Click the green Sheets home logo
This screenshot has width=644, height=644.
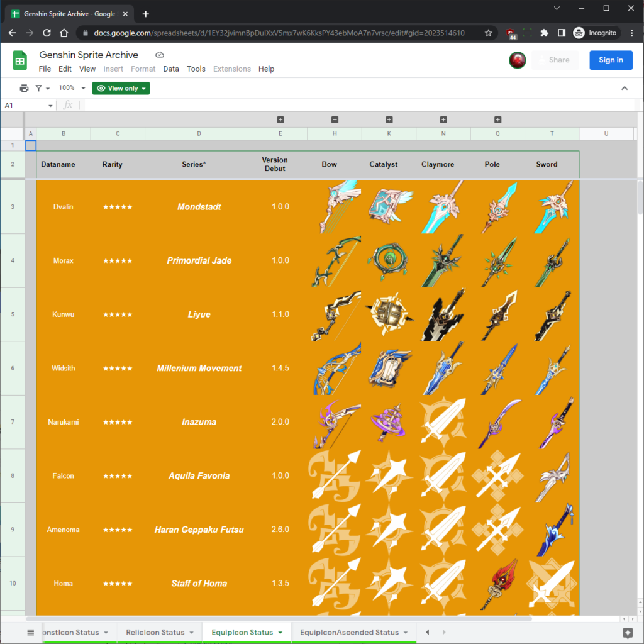[19, 60]
